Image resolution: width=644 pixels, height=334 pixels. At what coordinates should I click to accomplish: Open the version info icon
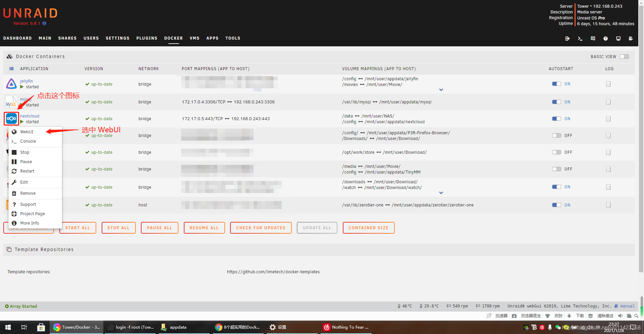click(x=44, y=23)
